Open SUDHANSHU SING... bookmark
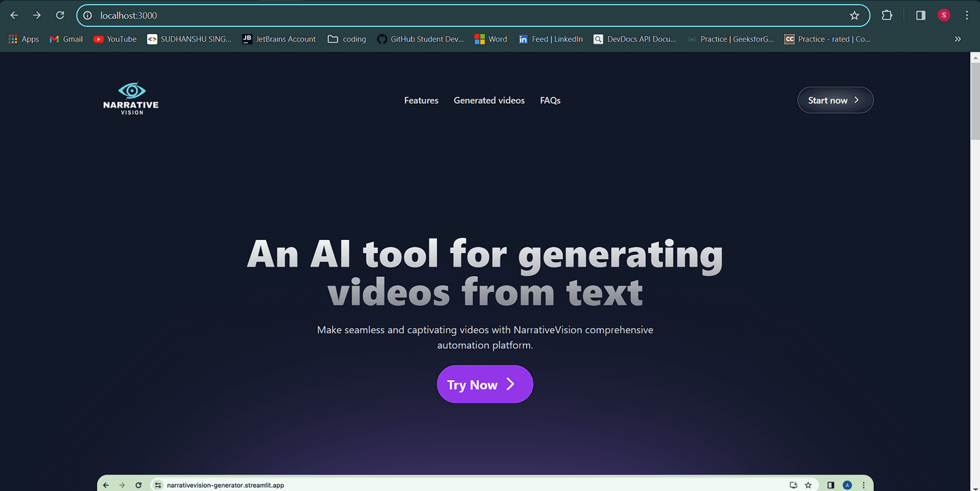 189,39
